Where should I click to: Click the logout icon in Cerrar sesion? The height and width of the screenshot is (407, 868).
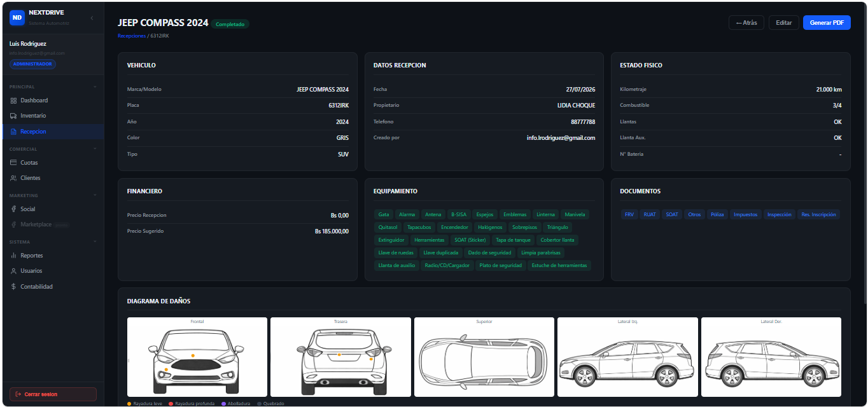tap(18, 394)
